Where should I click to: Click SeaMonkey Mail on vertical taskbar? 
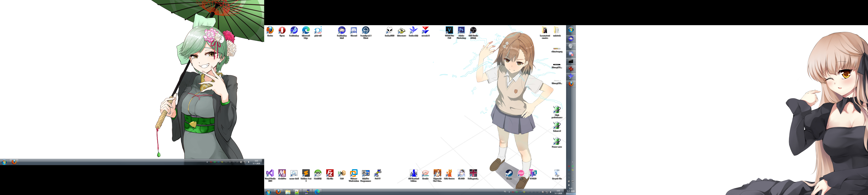click(x=571, y=39)
